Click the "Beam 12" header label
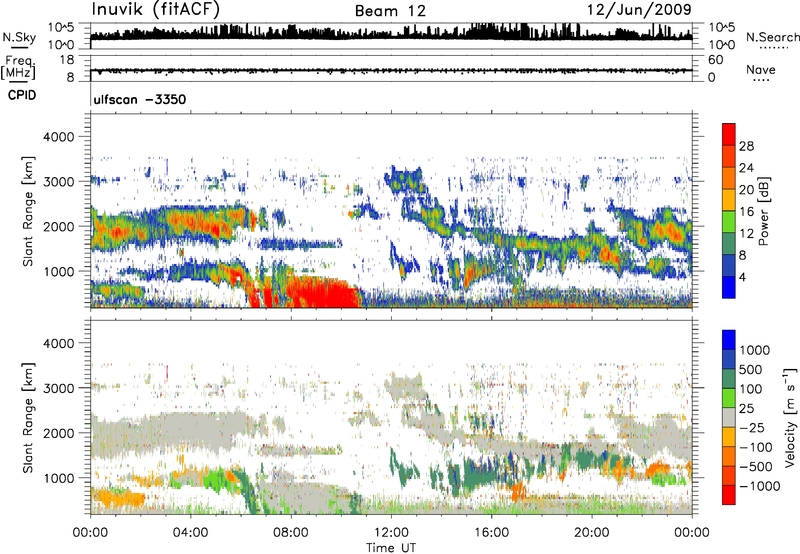This screenshot has width=800, height=554. click(390, 11)
